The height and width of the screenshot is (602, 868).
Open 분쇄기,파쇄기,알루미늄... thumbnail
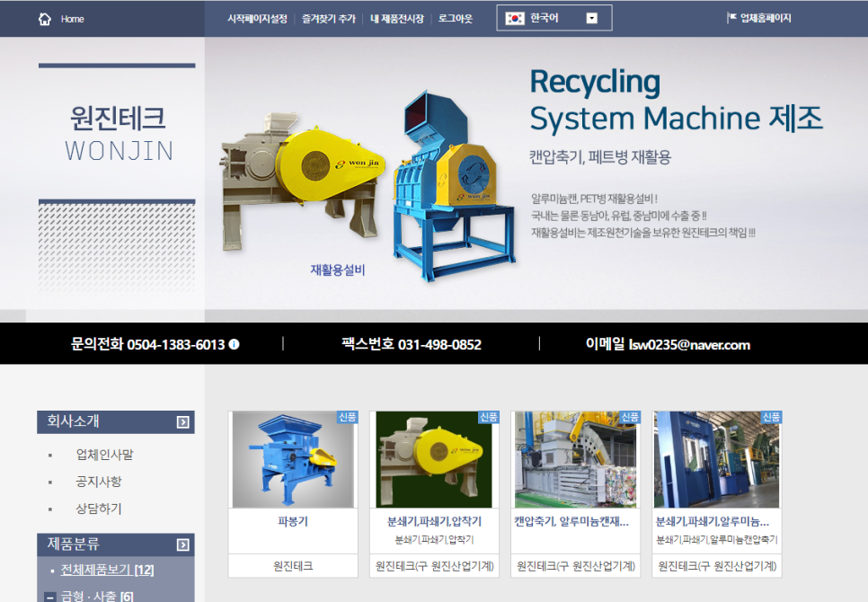(717, 460)
